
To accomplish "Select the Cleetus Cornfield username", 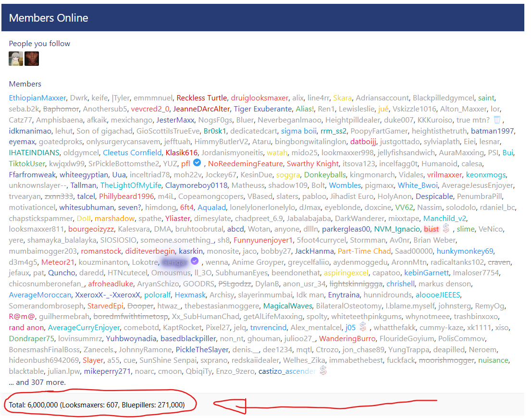I will pyautogui.click(x=132, y=153).
